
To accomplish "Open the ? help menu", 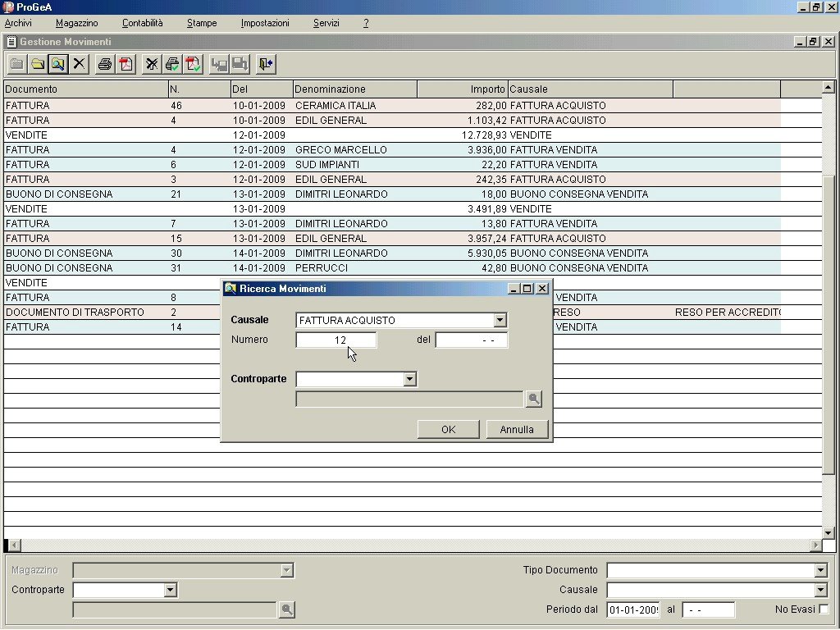I will pyautogui.click(x=366, y=23).
